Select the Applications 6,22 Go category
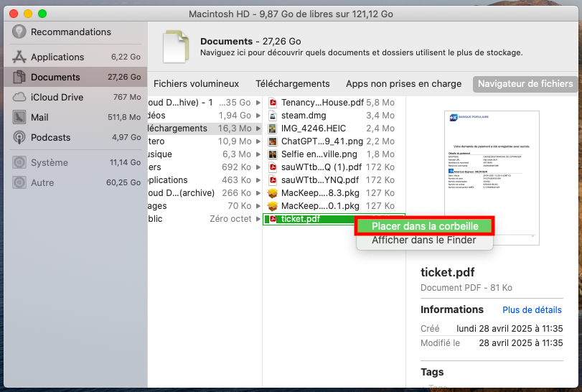Viewport: 582px width, 392px height. [x=75, y=57]
